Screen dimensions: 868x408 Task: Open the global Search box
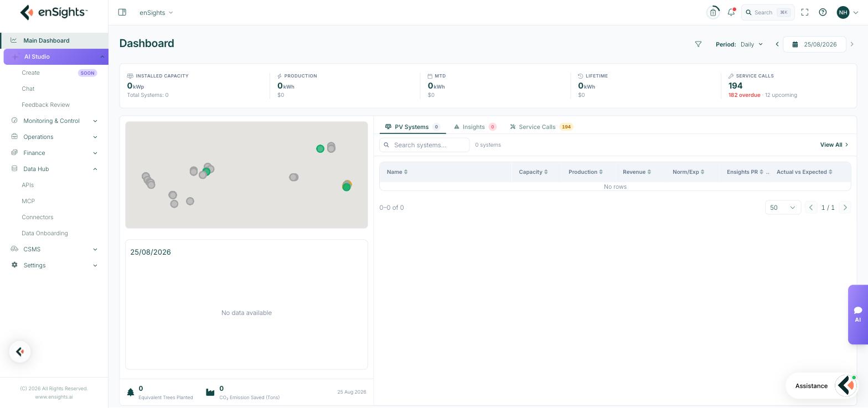click(x=768, y=12)
